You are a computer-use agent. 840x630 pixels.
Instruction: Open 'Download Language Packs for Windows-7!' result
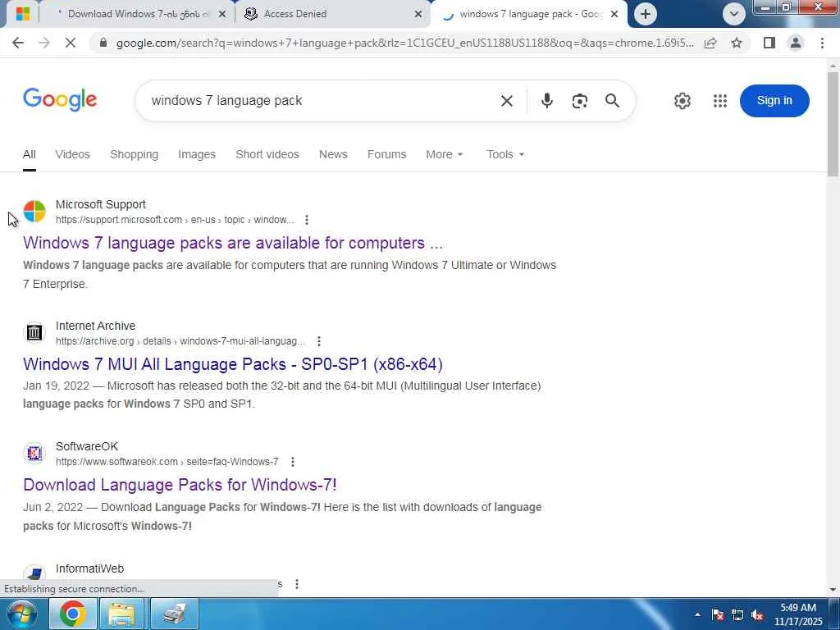[180, 485]
